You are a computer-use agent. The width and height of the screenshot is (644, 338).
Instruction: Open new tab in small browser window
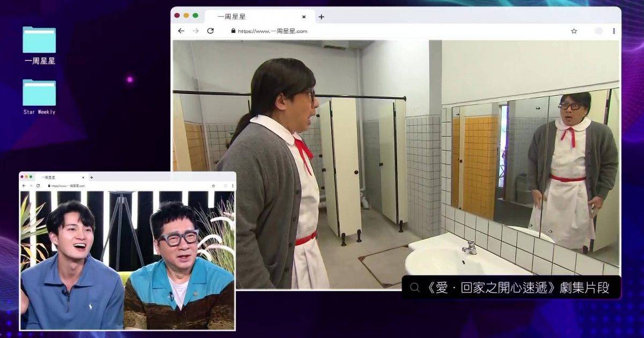[91, 177]
